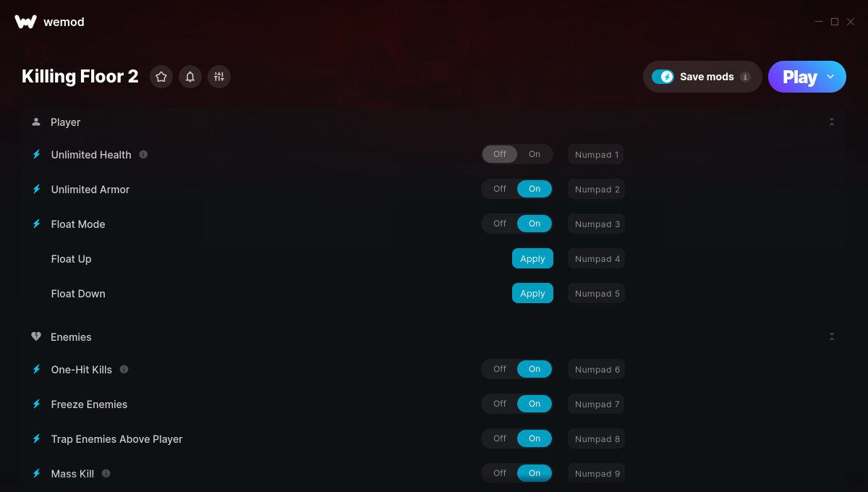Toggle the Save mods switch

(663, 77)
